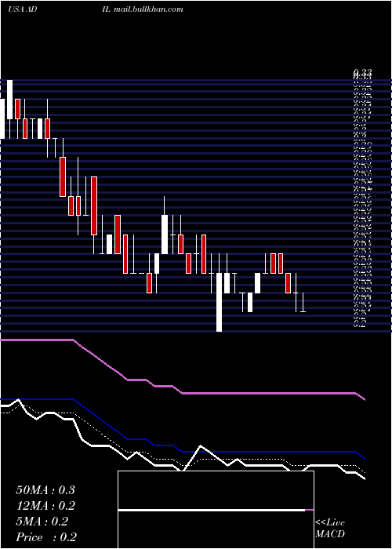This screenshot has width=392, height=549.
Task: Click inside the Live MACD panel box
Action: click(x=216, y=510)
